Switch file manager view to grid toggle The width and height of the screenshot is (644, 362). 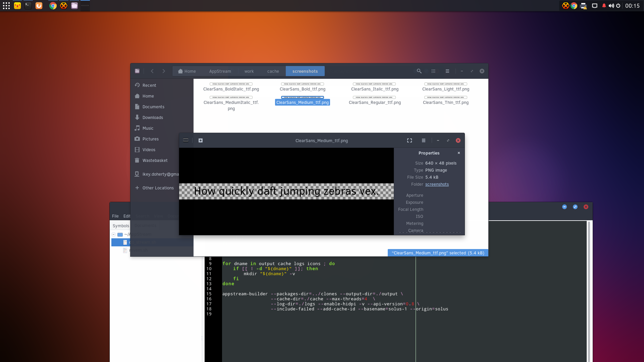pos(433,71)
